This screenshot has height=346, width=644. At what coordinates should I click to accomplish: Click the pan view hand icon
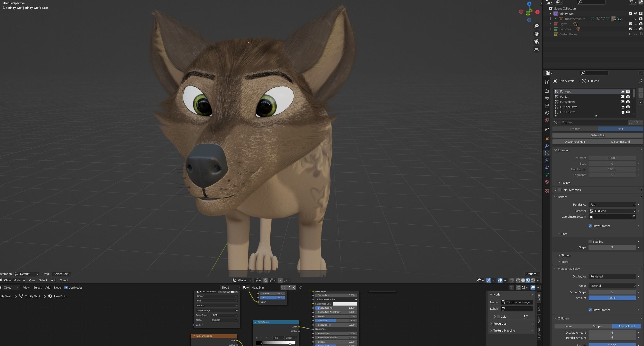click(536, 34)
